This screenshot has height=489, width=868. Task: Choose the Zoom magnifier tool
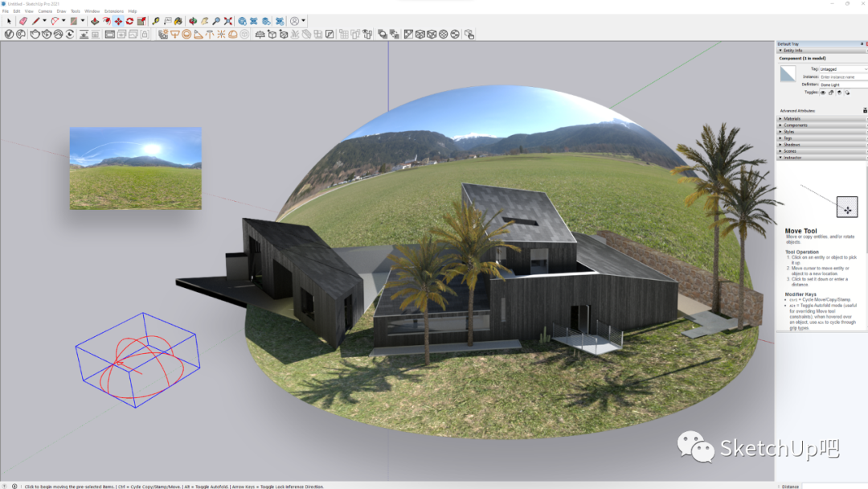point(216,21)
